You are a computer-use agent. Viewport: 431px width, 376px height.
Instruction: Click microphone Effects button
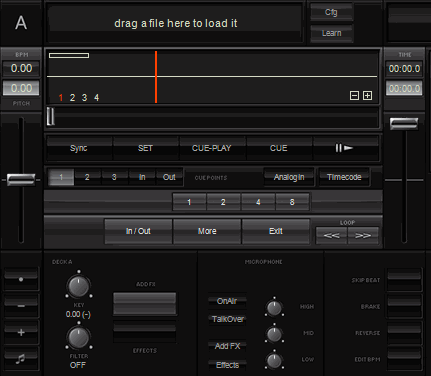pyautogui.click(x=227, y=365)
